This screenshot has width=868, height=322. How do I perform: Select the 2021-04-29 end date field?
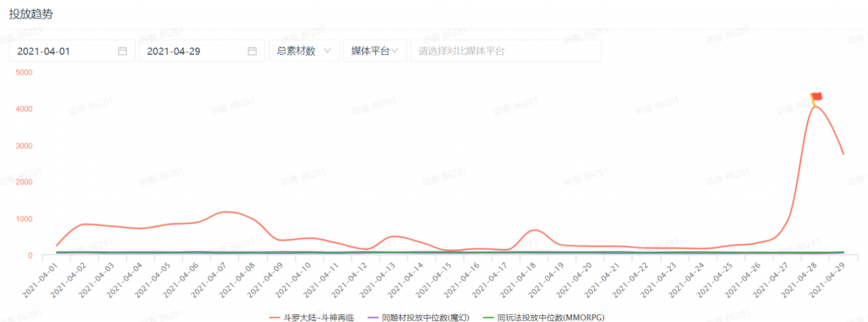coord(202,51)
